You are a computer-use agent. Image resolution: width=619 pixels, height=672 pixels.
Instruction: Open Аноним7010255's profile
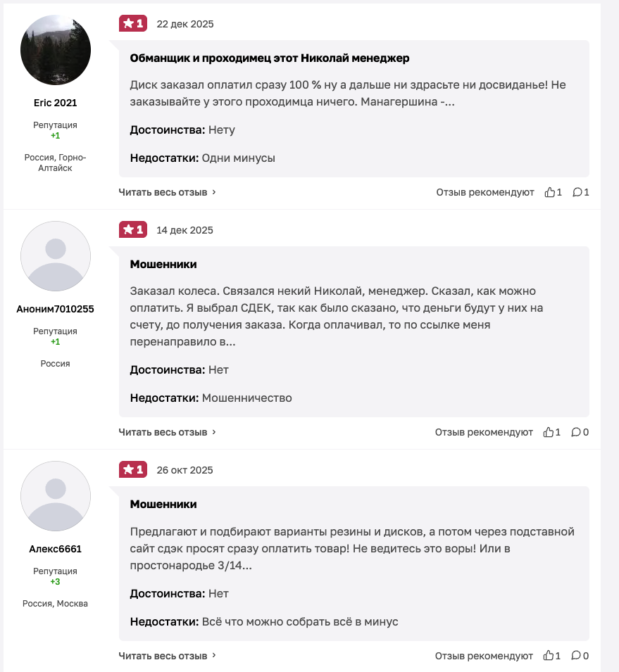click(55, 308)
